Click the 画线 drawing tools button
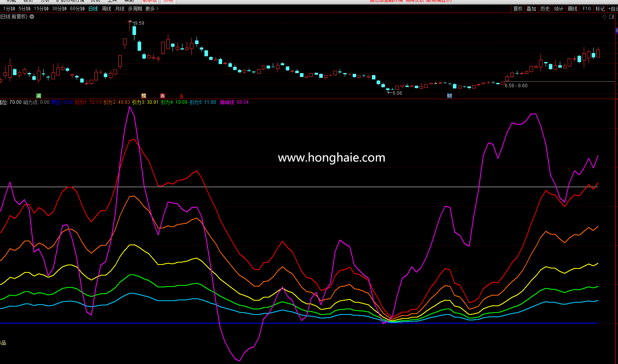The image size is (618, 364). (573, 9)
